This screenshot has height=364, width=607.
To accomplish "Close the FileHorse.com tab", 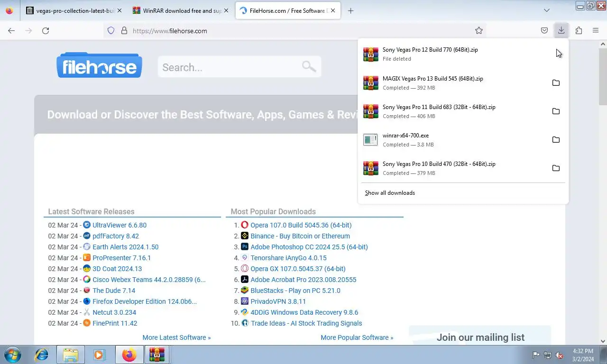I will click(x=333, y=10).
